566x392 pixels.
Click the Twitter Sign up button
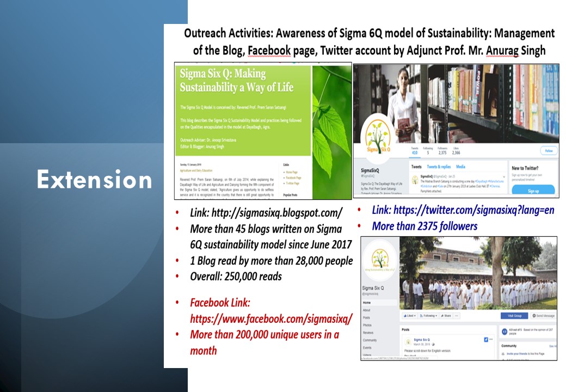(533, 190)
